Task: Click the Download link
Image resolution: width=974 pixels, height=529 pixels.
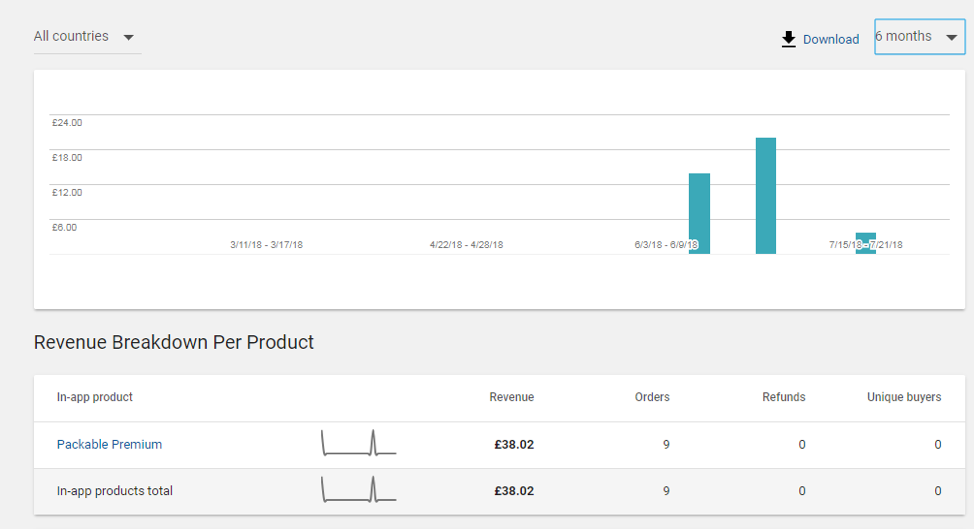Action: [x=831, y=39]
